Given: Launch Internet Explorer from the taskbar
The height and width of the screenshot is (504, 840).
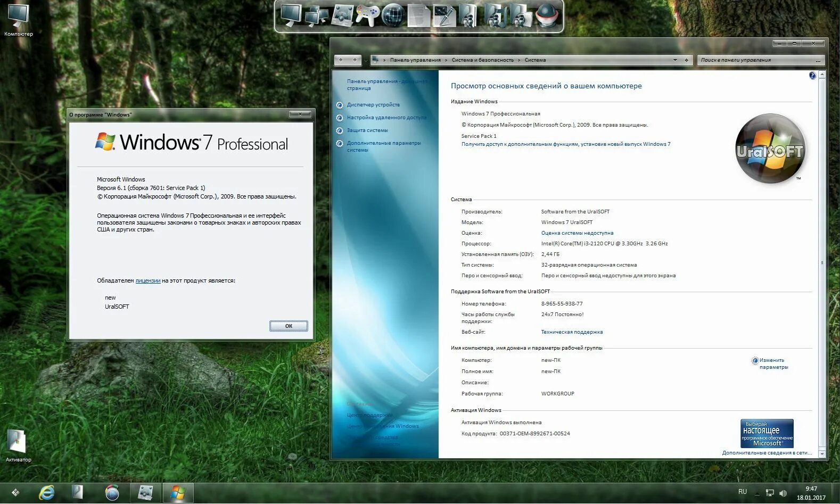Looking at the screenshot, I should pyautogui.click(x=47, y=493).
